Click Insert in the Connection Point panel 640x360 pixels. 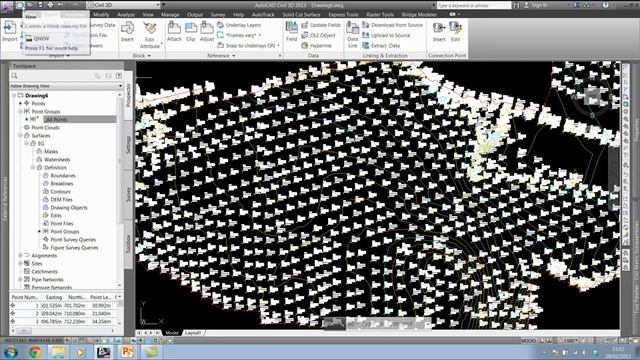click(x=439, y=31)
